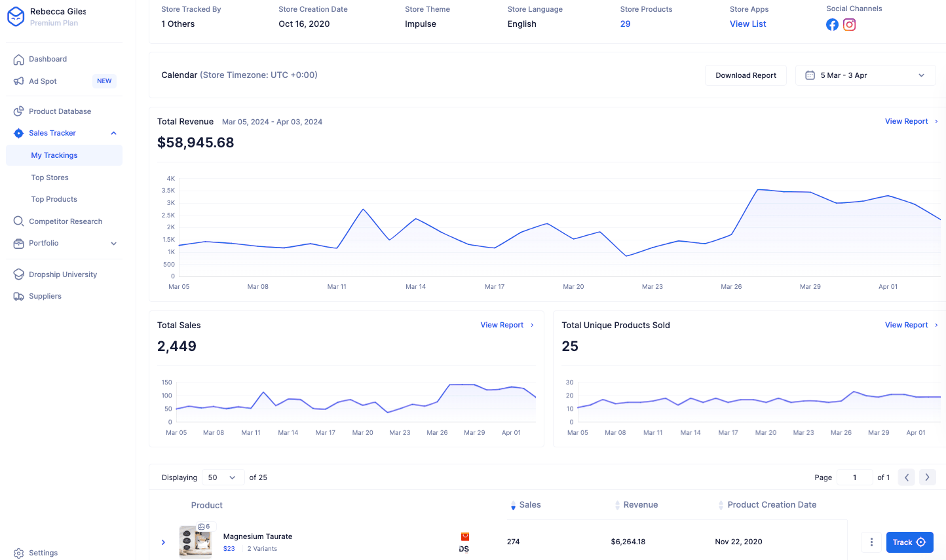Click the page number input field
The height and width of the screenshot is (560, 946).
click(854, 477)
